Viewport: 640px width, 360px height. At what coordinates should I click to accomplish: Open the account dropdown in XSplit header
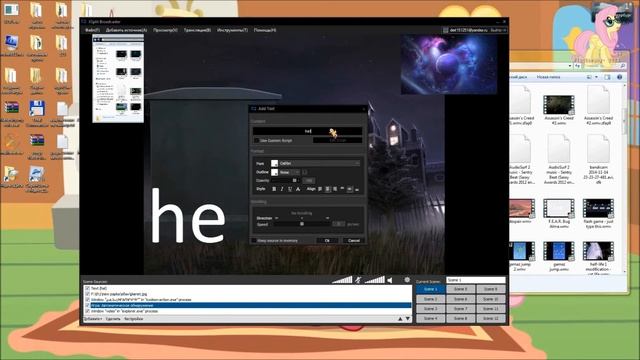(504, 30)
